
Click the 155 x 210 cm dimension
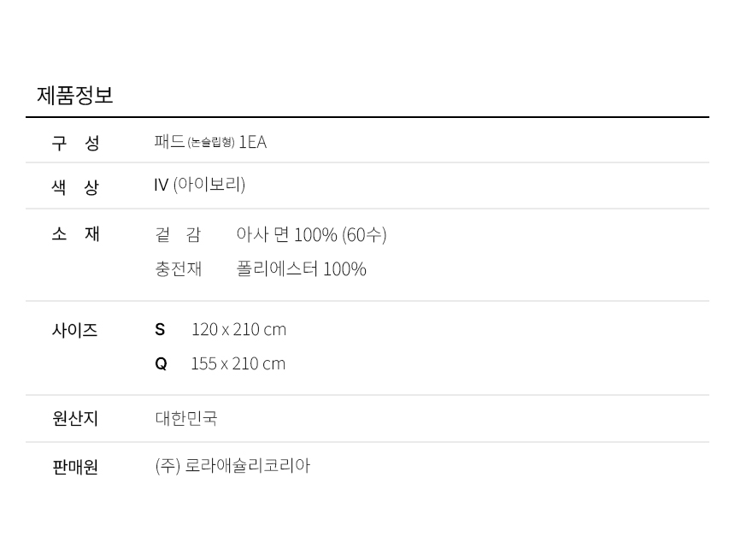tap(238, 364)
